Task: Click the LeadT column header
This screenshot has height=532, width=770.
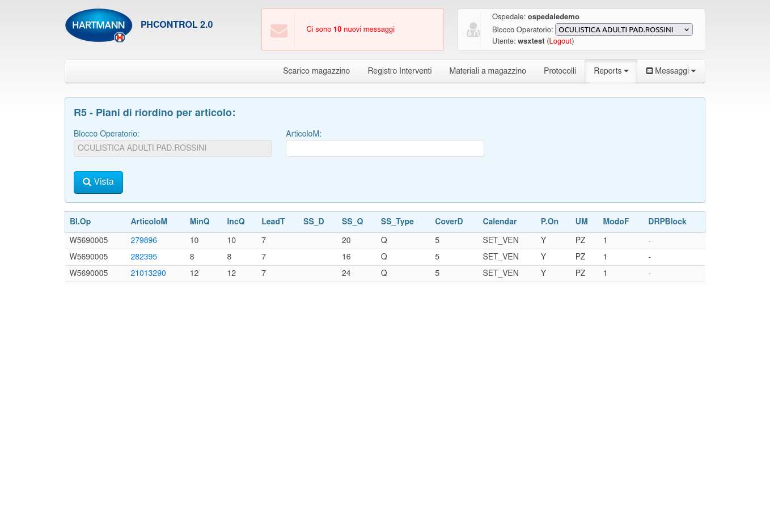Action: pyautogui.click(x=273, y=222)
